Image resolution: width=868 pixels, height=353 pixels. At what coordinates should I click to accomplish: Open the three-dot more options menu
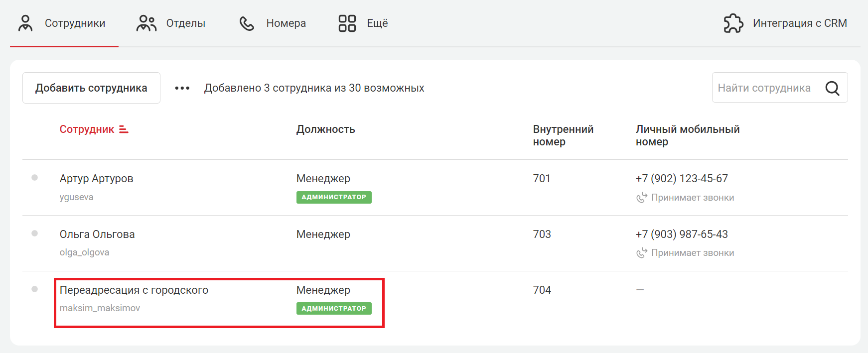pyautogui.click(x=182, y=88)
